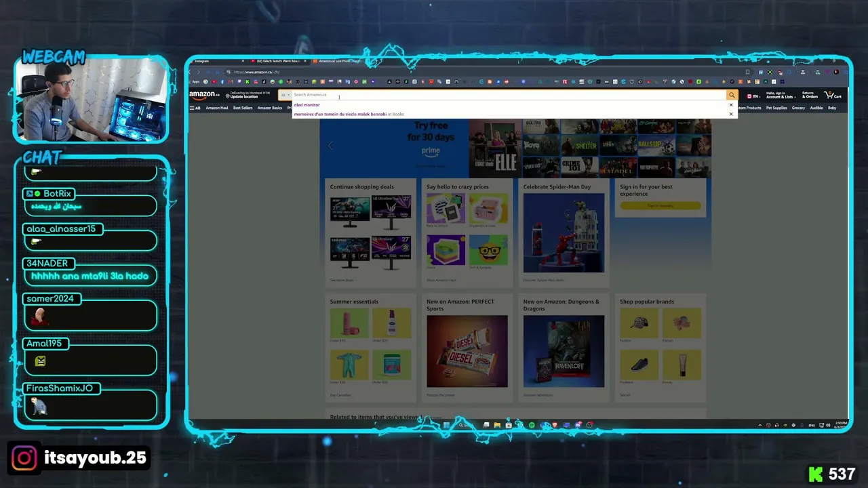
Task: Open the Elle movie poster thumbnail
Action: coord(495,148)
